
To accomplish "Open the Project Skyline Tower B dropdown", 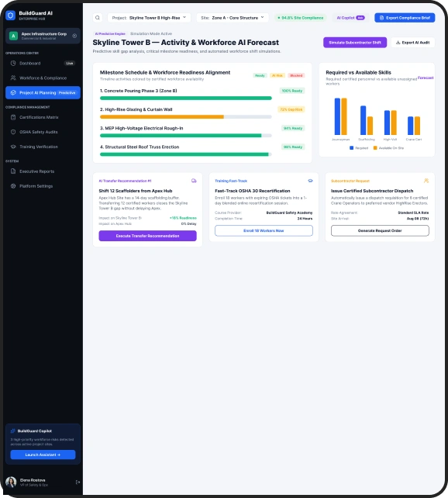I will (149, 18).
